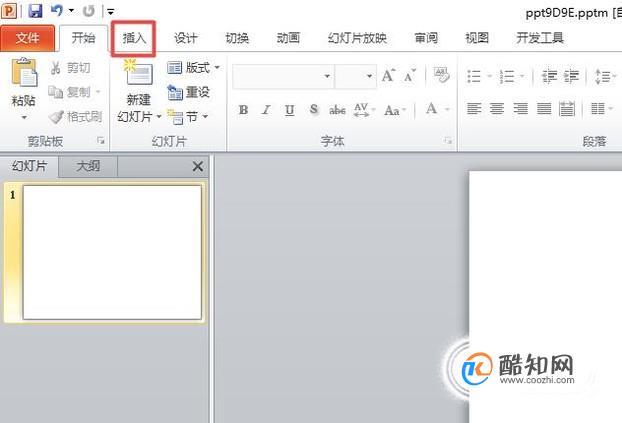Image resolution: width=622 pixels, height=423 pixels.
Task: Open the font color dropdown arrow
Action: pyautogui.click(x=447, y=109)
